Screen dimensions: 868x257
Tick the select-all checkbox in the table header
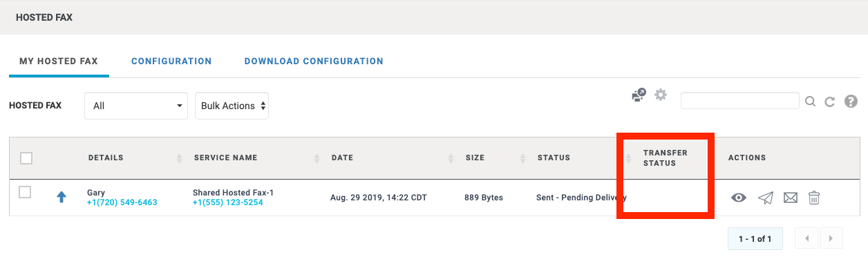(26, 158)
